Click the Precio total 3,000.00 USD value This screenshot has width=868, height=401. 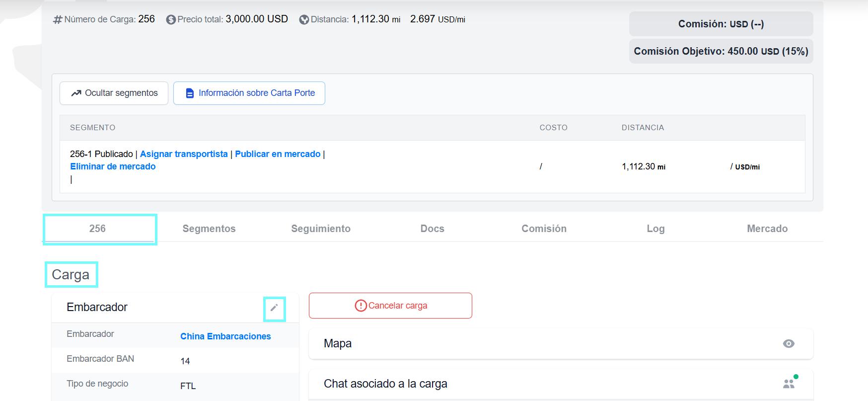pos(257,19)
